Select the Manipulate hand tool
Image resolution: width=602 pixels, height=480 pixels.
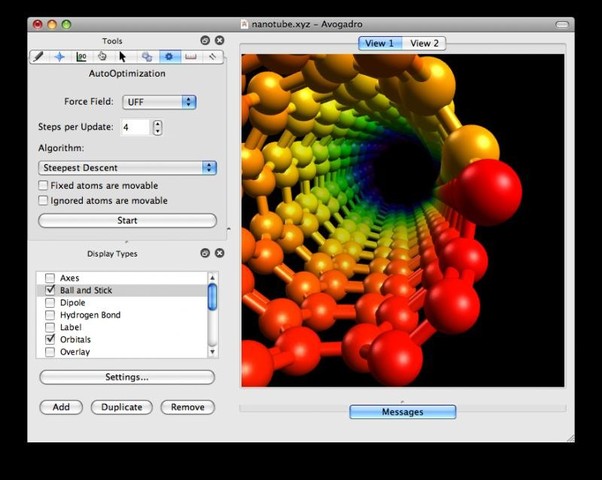[102, 57]
